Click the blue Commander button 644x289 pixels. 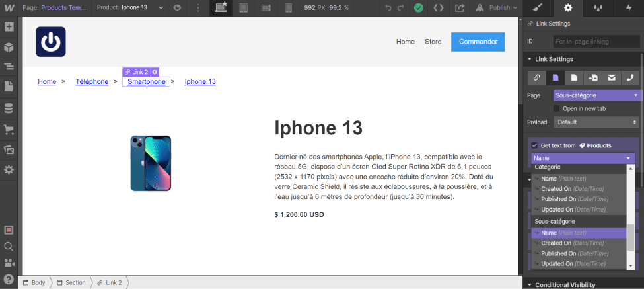pyautogui.click(x=478, y=42)
